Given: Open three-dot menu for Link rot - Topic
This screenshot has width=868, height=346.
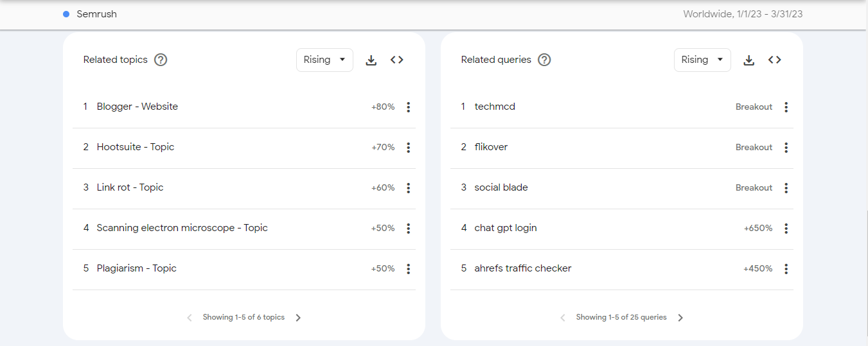Looking at the screenshot, I should (x=408, y=188).
